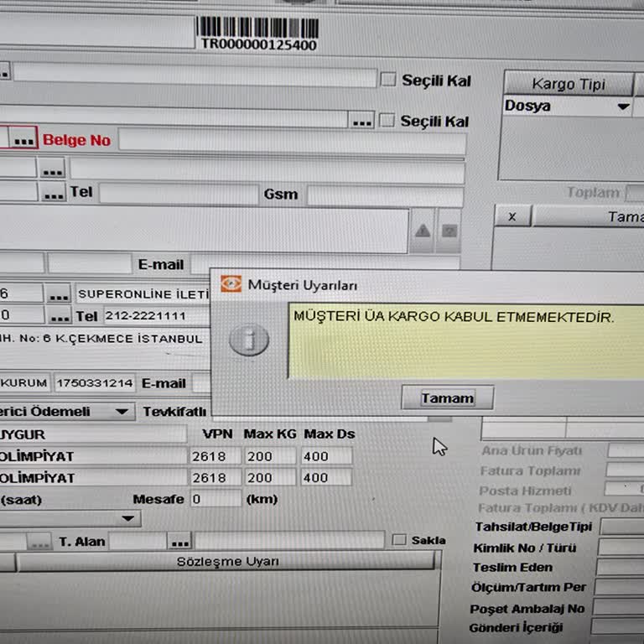Click the warning triangle icon button

(x=423, y=231)
